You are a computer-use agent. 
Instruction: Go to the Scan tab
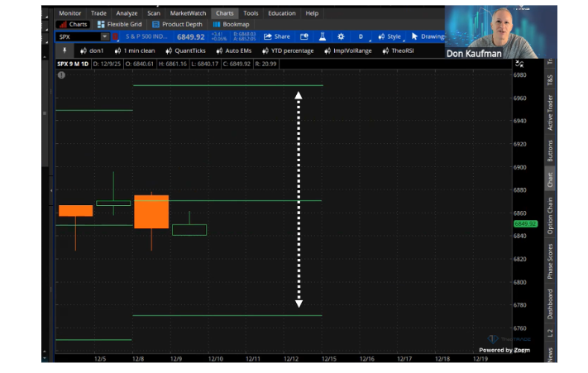(154, 13)
